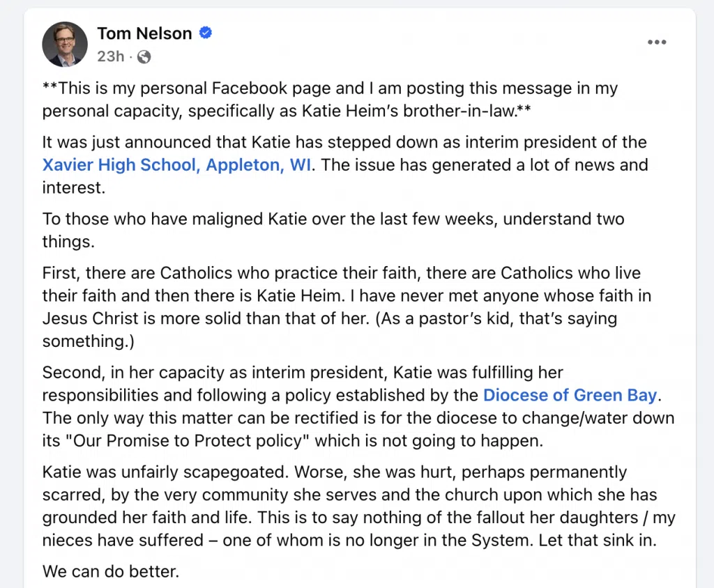Open Tom Nelson's profile via his name
714x588 pixels.
tap(144, 33)
